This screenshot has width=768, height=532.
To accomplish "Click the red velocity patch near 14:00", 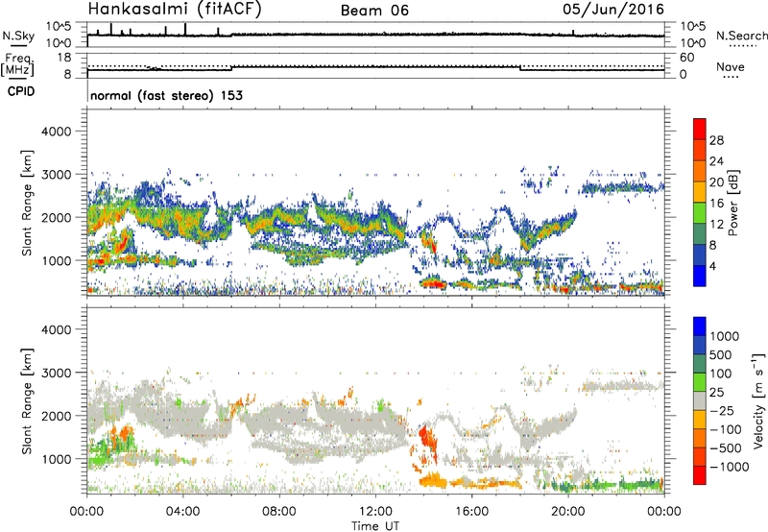I will click(x=427, y=439).
